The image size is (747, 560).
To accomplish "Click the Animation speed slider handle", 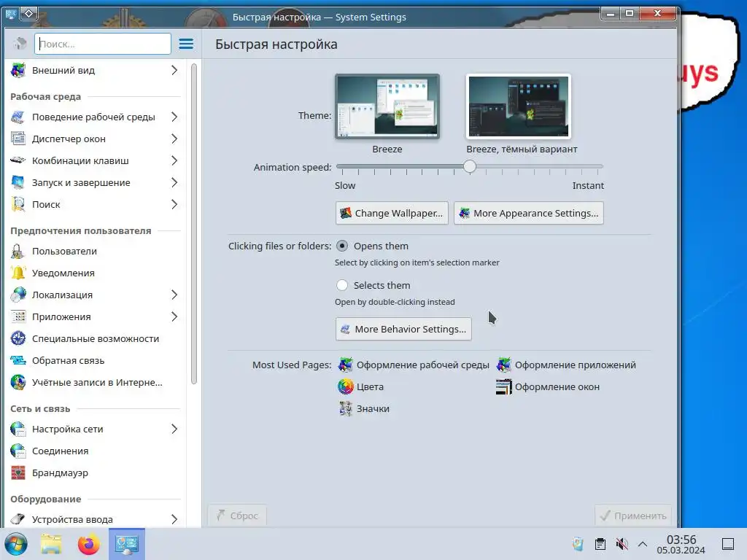I will point(470,166).
